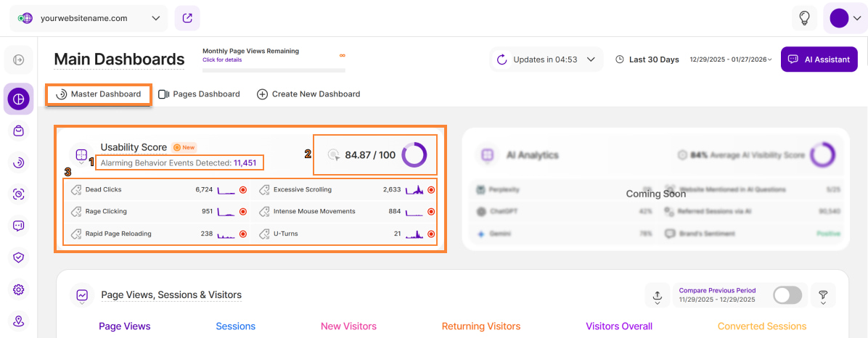Open the shopping bag sidebar icon
Screen dimensions: 868x338
19,131
